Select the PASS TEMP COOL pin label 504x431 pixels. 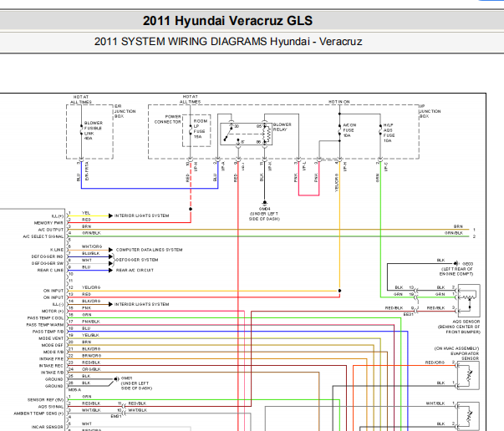point(46,318)
